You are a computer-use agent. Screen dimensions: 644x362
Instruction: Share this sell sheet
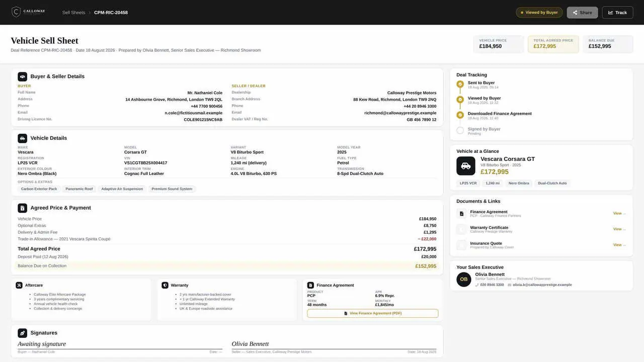coord(582,13)
